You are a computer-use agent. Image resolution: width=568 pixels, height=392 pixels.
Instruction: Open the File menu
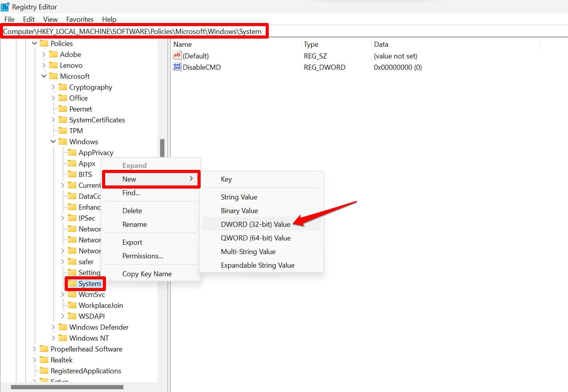(x=9, y=19)
